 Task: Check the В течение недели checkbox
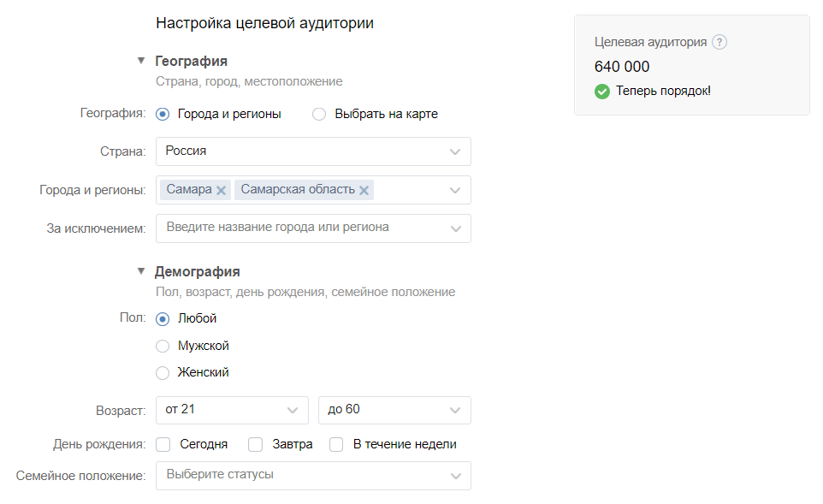pos(337,445)
